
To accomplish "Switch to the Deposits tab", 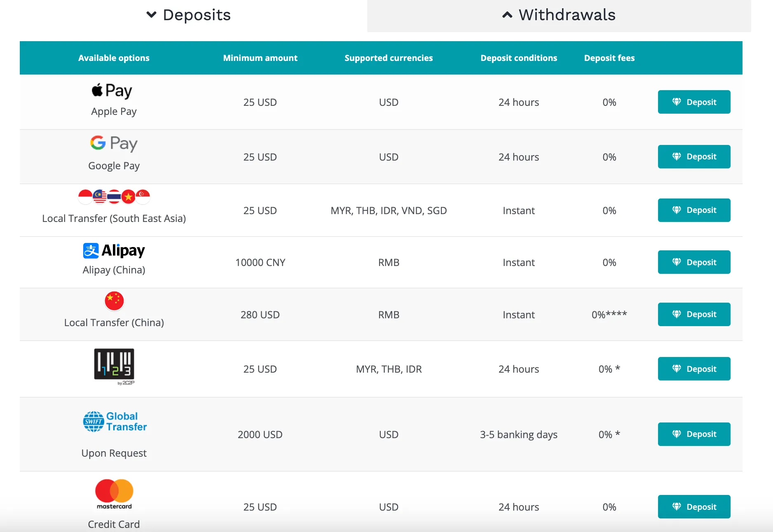I will [189, 15].
